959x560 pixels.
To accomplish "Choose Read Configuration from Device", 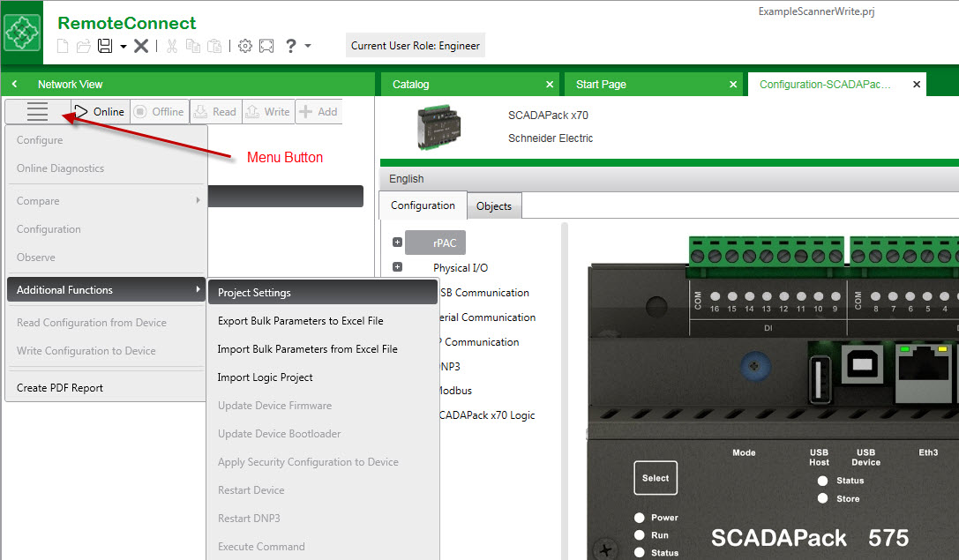I will (107, 322).
